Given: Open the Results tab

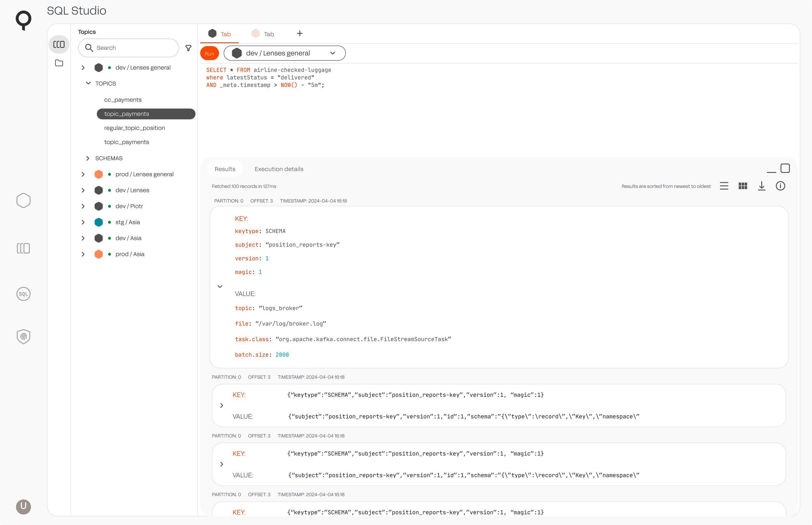Looking at the screenshot, I should click(x=225, y=169).
